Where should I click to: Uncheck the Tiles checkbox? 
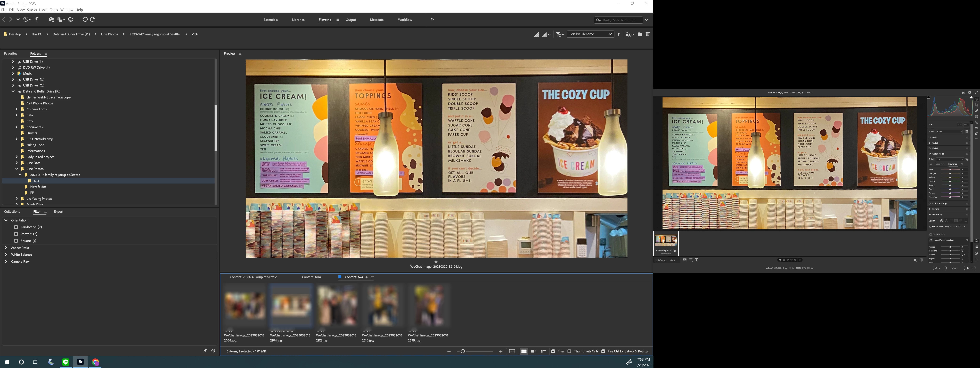pos(553,351)
